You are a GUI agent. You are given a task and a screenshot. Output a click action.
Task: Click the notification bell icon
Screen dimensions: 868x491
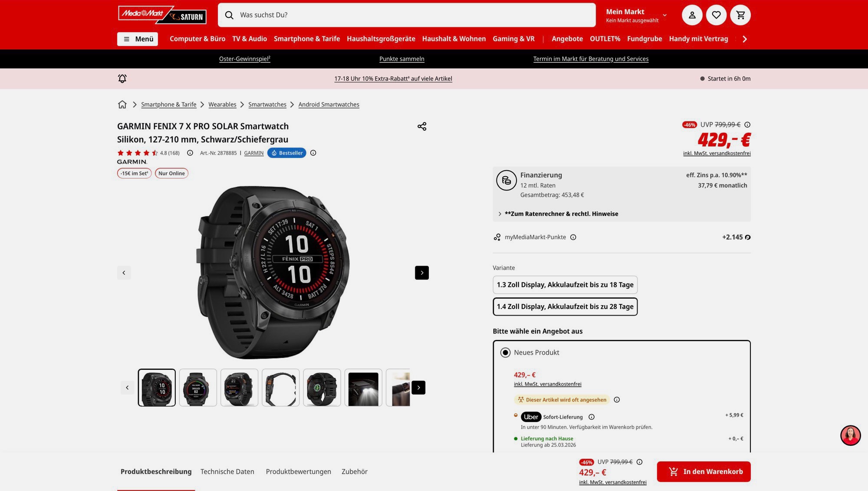click(122, 79)
